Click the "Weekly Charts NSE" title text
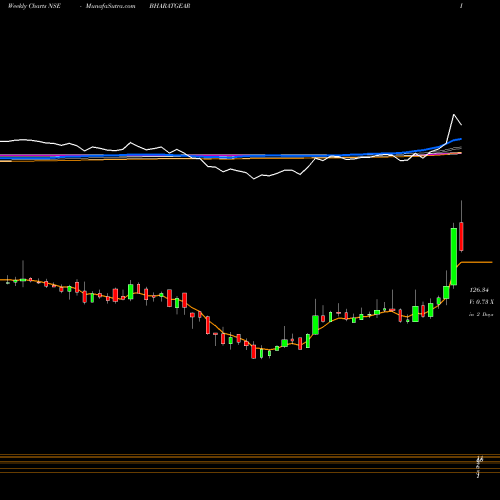This screenshot has height=500, width=500. point(34,6)
